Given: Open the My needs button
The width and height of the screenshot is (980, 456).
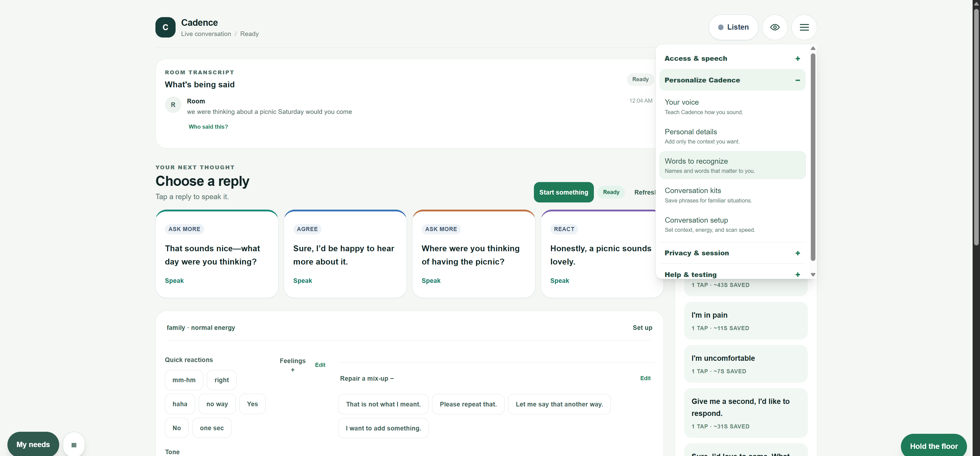Looking at the screenshot, I should pos(33,444).
